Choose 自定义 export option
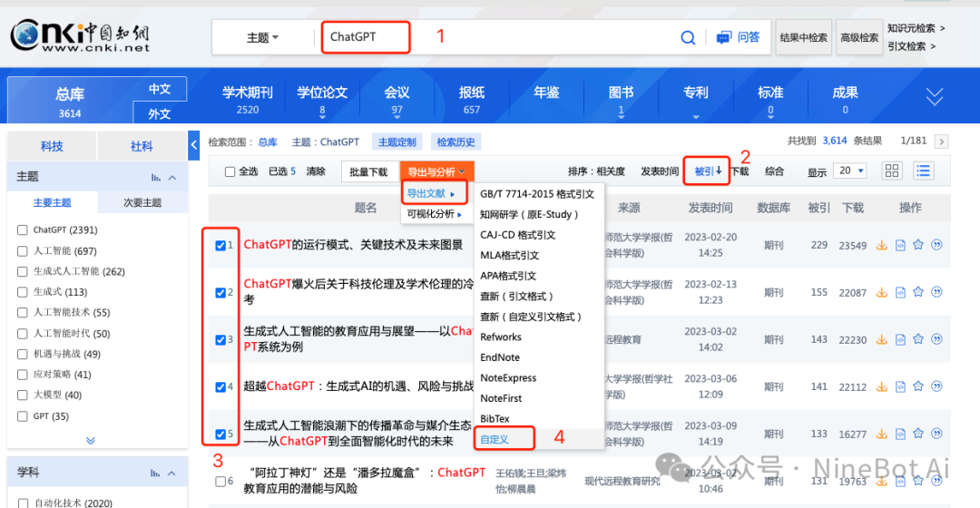 495,439
